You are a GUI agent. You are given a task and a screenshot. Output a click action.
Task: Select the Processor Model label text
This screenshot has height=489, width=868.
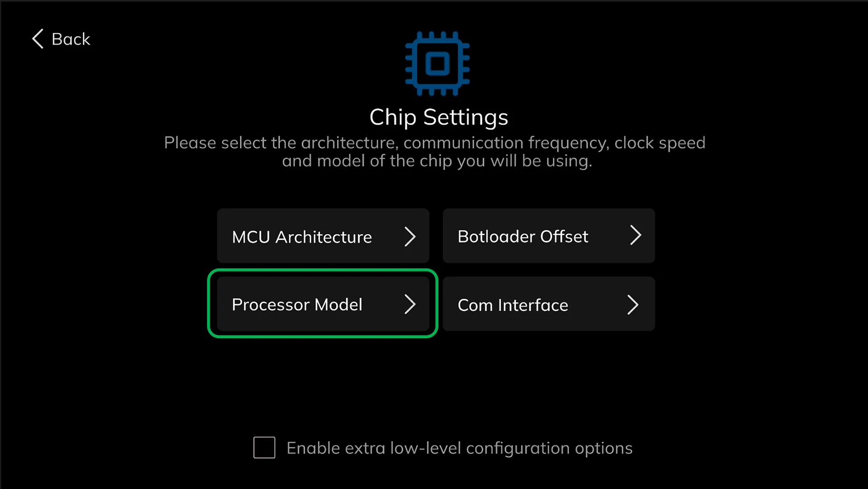click(297, 305)
